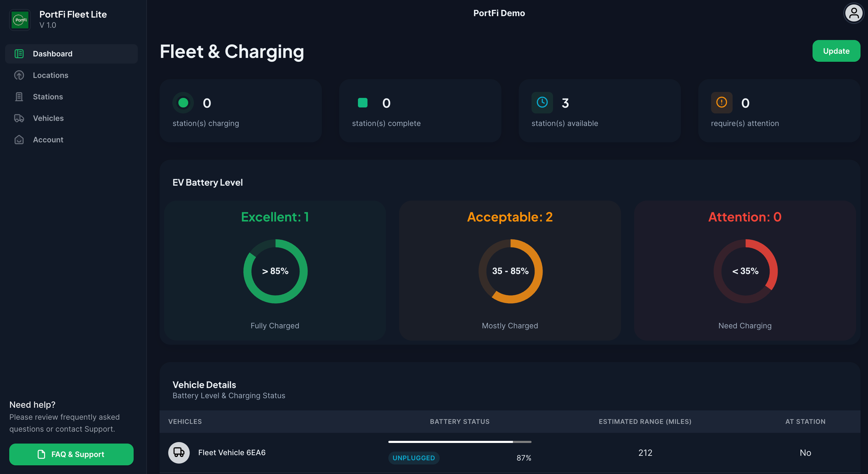This screenshot has height=474, width=868.
Task: Click the Fleet Vehicle 6EA6 truck icon
Action: coord(179,453)
